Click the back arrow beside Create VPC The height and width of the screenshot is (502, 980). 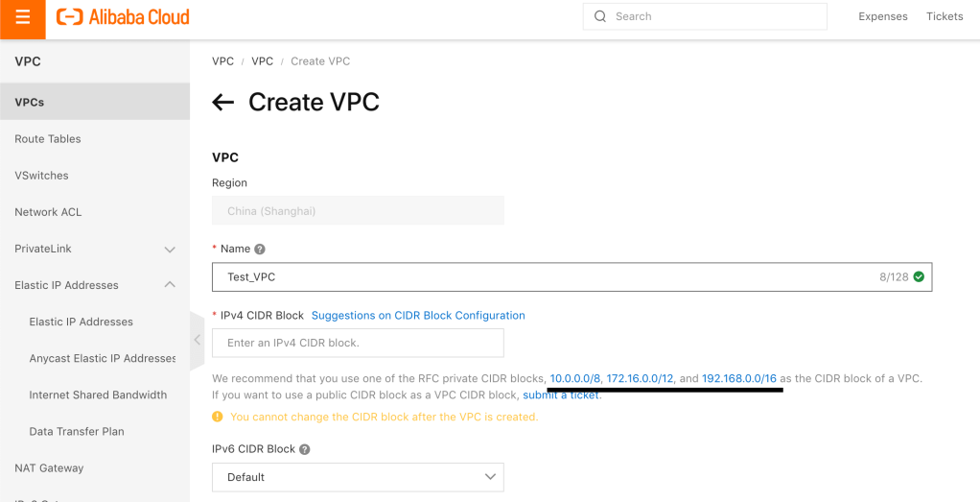click(223, 103)
